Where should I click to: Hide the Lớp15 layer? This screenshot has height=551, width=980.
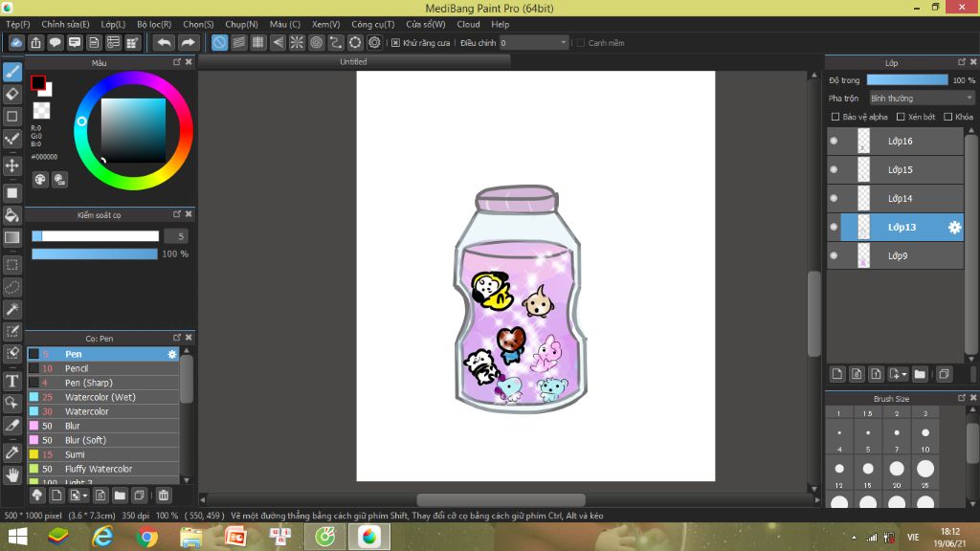point(834,170)
